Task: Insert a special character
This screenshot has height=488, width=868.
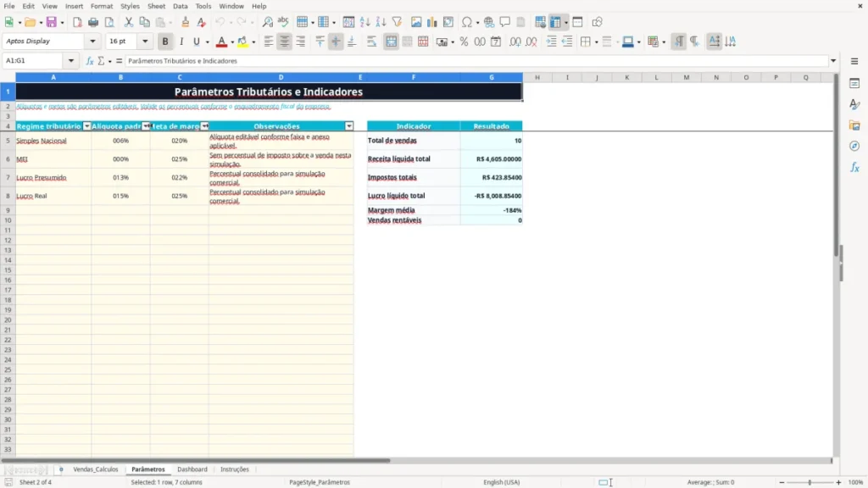Action: tap(467, 22)
